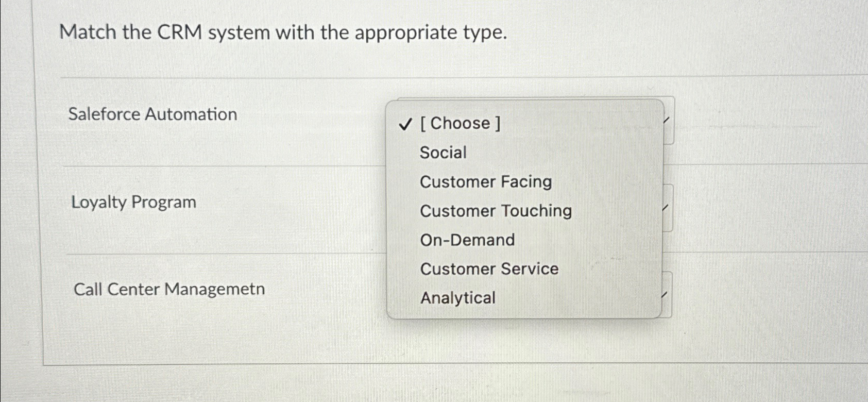Click the Call Center Managemetn label
Viewport: 868px width, 402px height.
click(168, 289)
